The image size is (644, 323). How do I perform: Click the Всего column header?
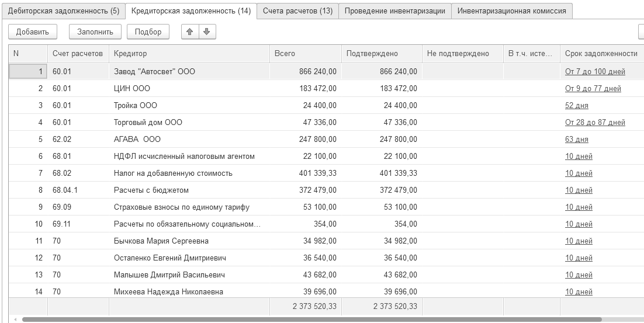pyautogui.click(x=305, y=53)
